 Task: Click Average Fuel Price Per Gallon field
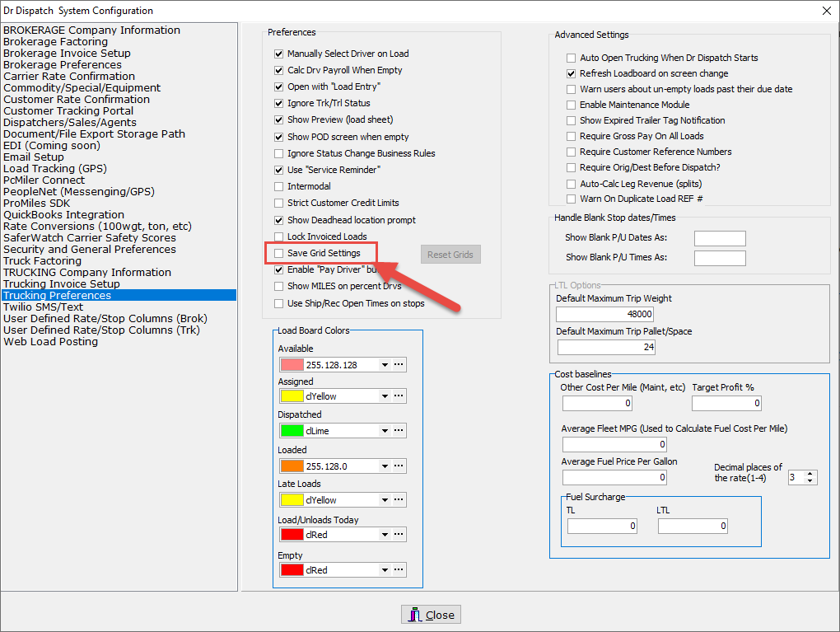tap(614, 477)
